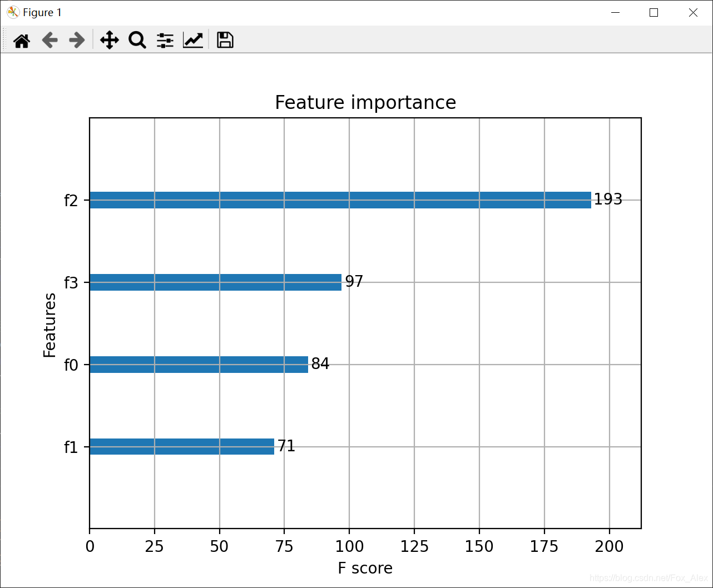Click the f0 y-axis tick label
The width and height of the screenshot is (713, 588).
[71, 365]
